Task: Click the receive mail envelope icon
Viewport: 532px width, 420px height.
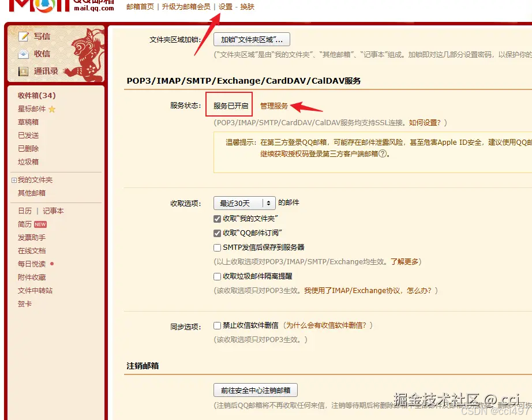Action: tap(24, 54)
